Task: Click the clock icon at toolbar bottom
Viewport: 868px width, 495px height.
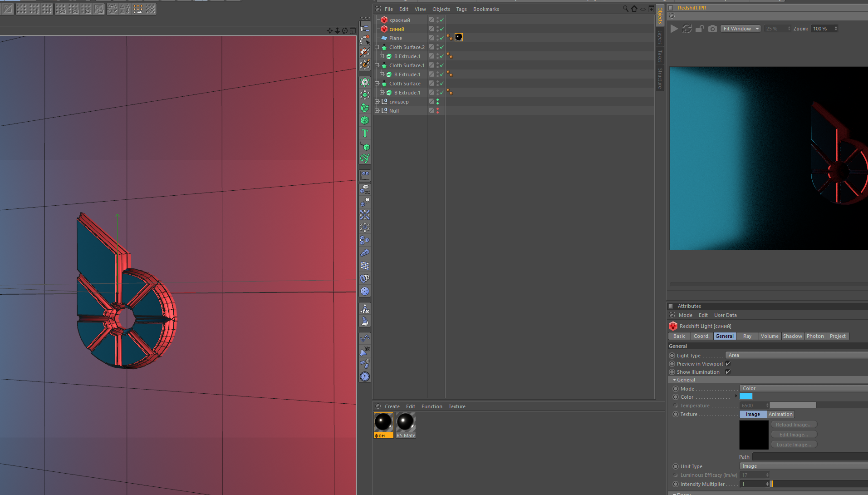Action: [x=365, y=376]
